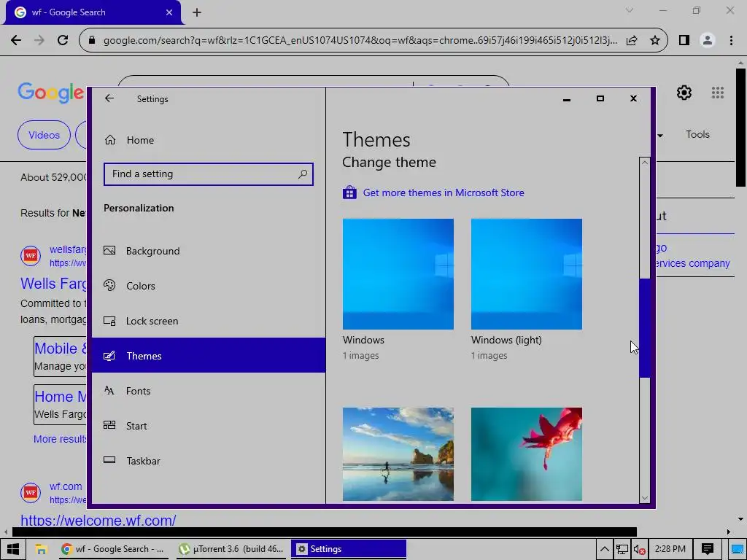Viewport: 747px width, 560px height.
Task: Click the wellsfargo result favicon
Action: [31, 255]
